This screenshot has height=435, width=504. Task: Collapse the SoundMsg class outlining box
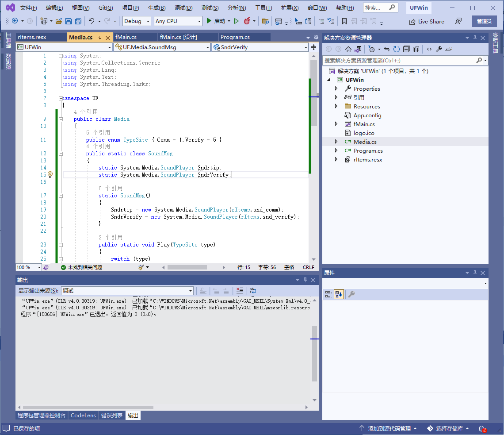click(61, 154)
